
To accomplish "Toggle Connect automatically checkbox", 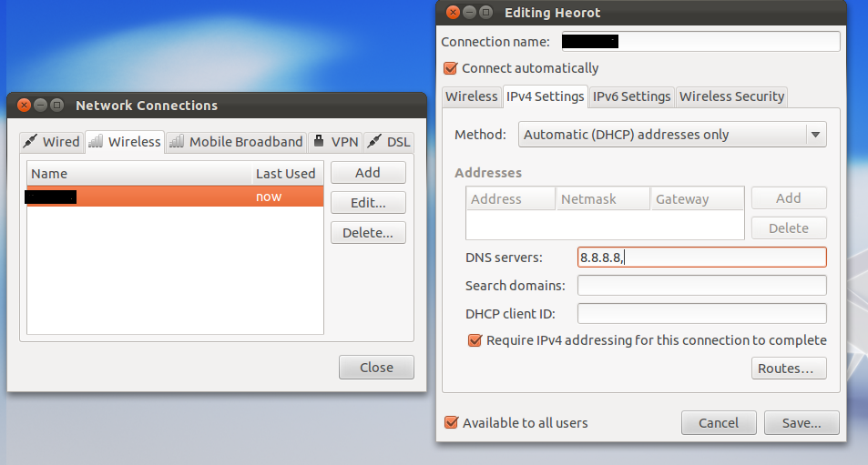I will click(451, 68).
